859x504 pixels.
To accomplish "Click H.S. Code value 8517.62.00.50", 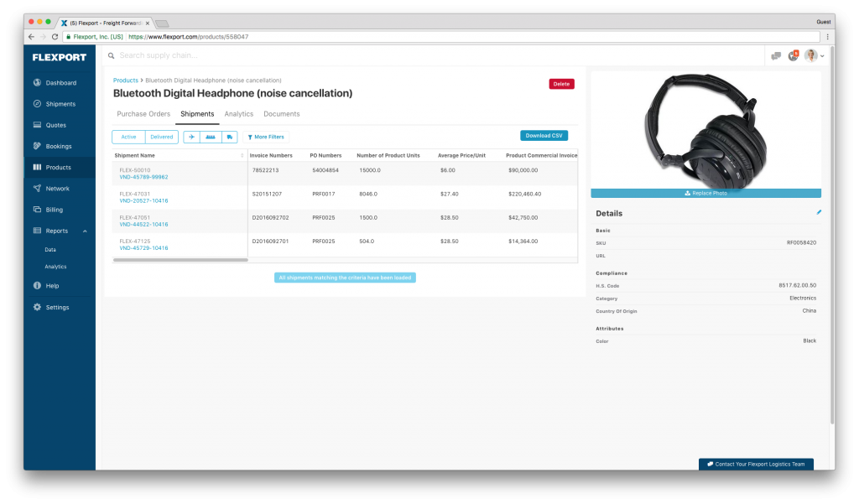I will (798, 285).
